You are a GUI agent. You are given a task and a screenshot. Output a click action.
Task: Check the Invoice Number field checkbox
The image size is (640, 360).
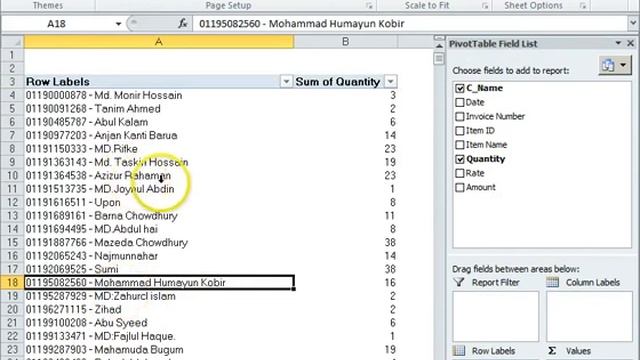coord(460,117)
